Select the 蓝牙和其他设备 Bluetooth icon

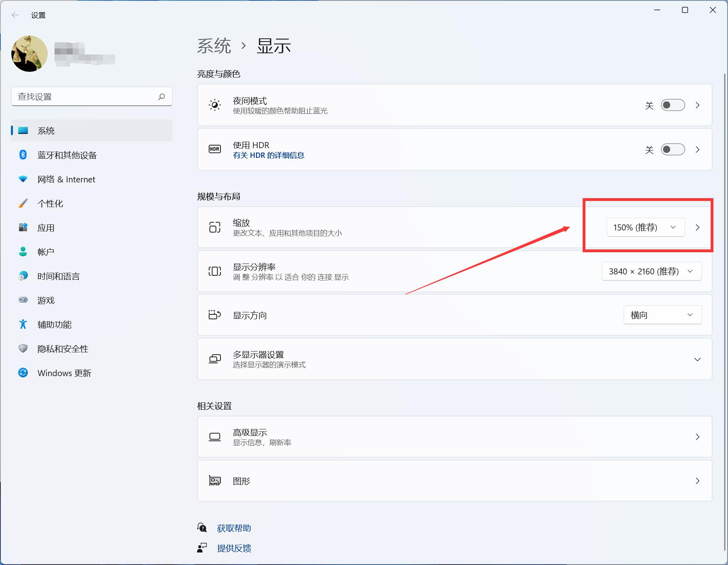pyautogui.click(x=23, y=155)
